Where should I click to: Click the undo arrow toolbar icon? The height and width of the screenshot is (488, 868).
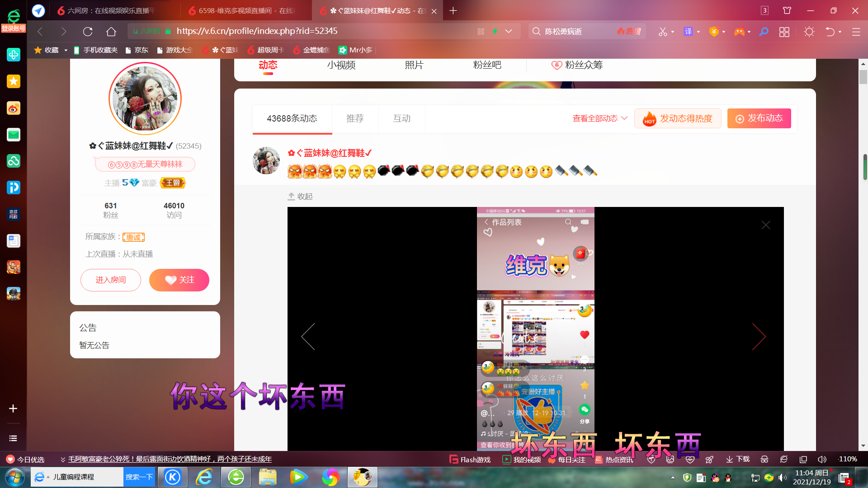830,32
